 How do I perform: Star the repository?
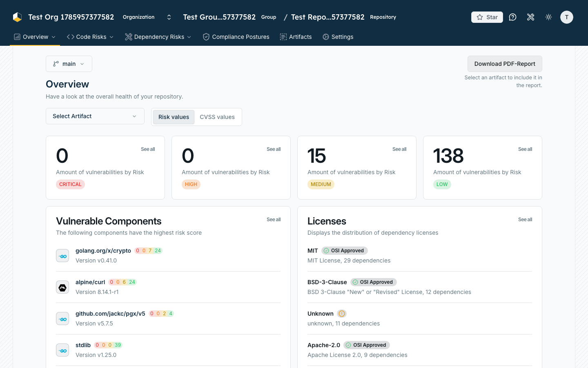[487, 17]
